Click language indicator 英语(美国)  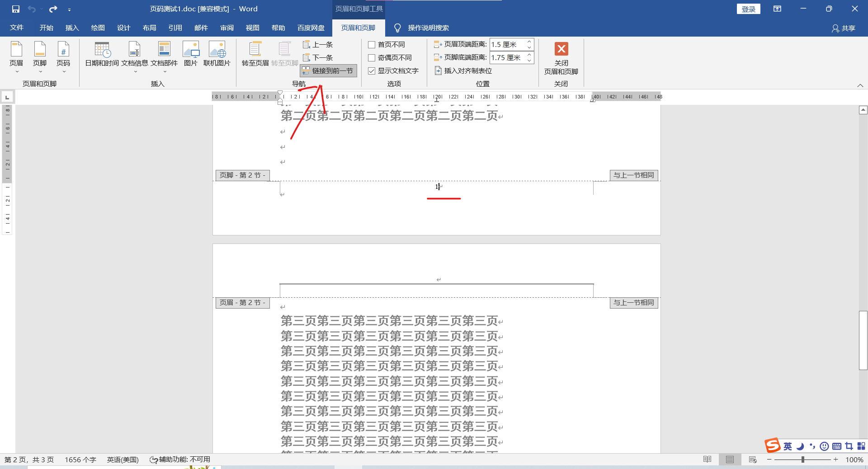pos(123,460)
